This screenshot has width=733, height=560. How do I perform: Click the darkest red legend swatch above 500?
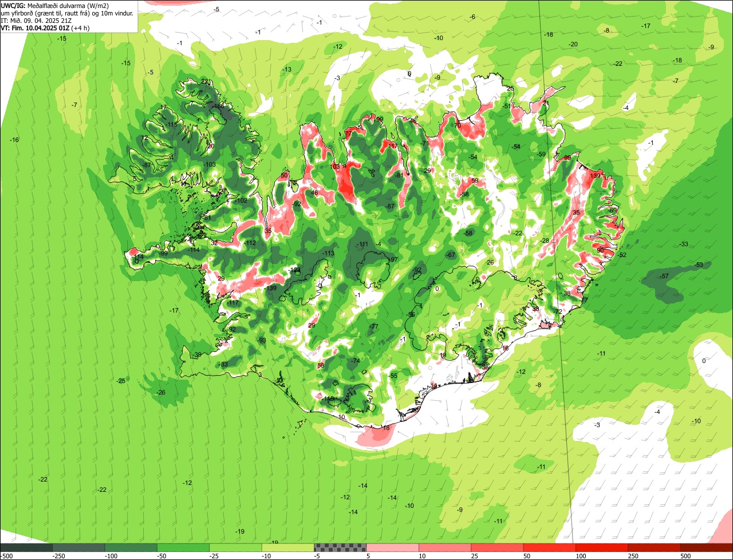(707, 547)
